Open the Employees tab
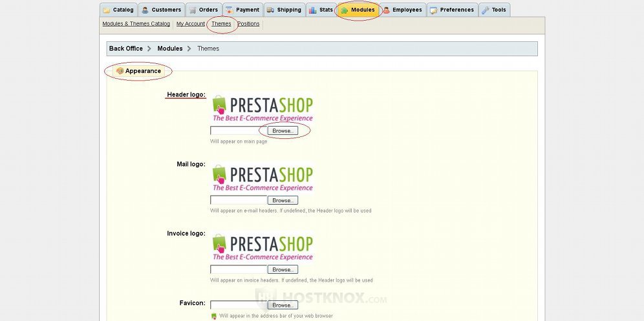Screen dimensions: 644x321 pyautogui.click(x=402, y=10)
